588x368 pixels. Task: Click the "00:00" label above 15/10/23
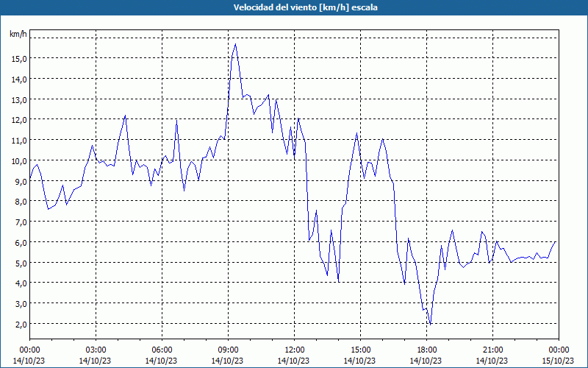(559, 350)
